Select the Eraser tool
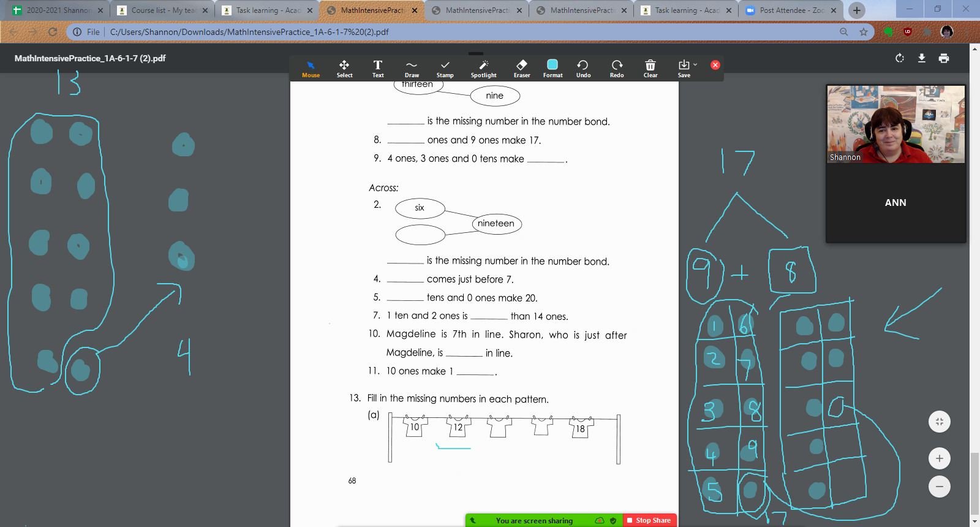 522,68
